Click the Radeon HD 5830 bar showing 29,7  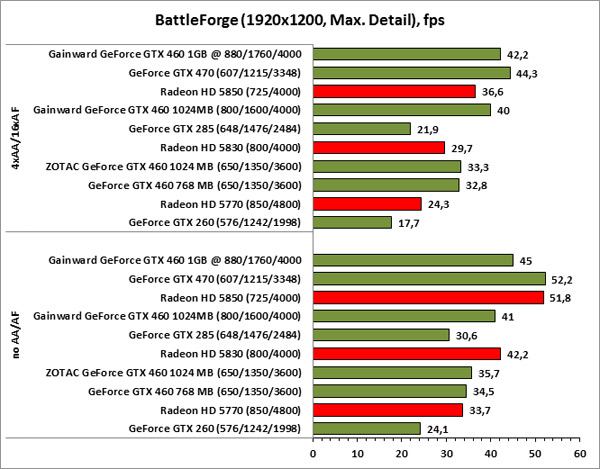tap(379, 148)
